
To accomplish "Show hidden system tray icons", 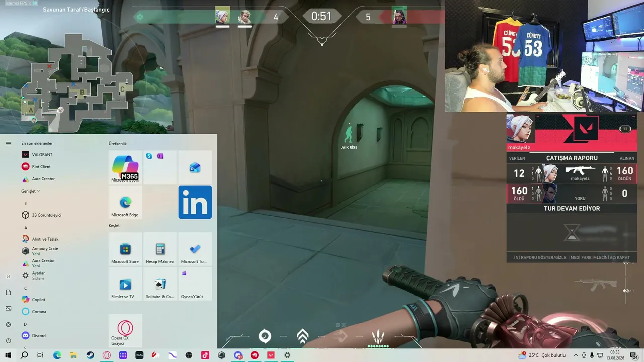I will pos(576,355).
